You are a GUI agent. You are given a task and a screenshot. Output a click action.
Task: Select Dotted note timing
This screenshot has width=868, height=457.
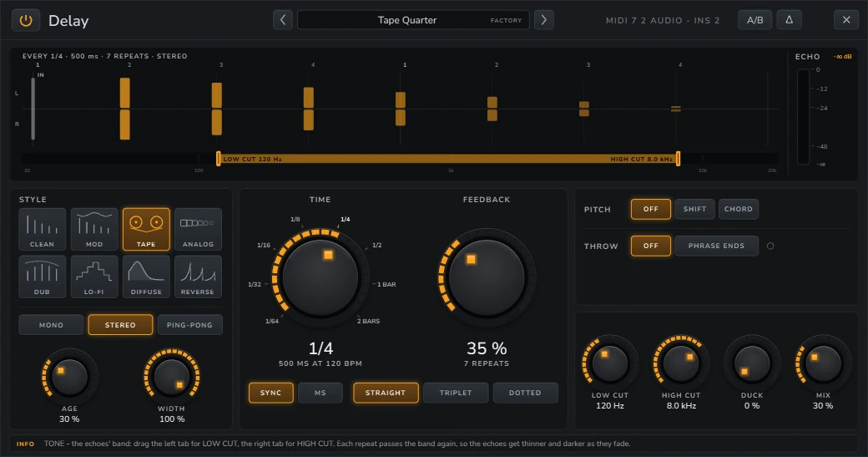pos(525,393)
